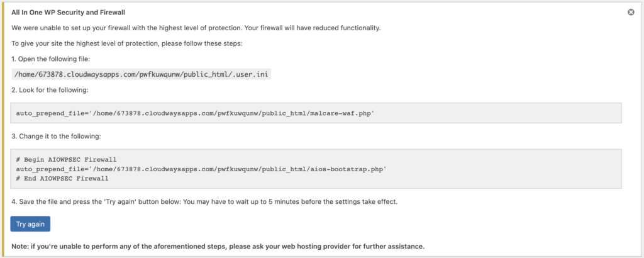The width and height of the screenshot is (644, 258).
Task: Click the '# Begin AIOWPSEC Firewall' code line
Action: click(x=66, y=159)
